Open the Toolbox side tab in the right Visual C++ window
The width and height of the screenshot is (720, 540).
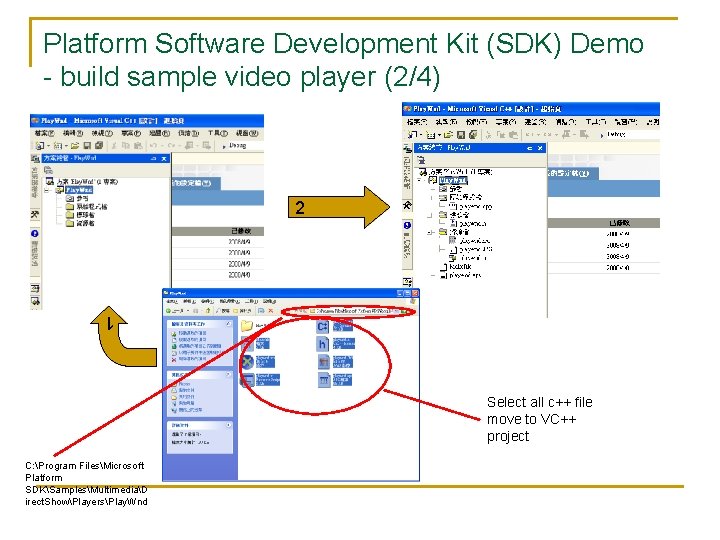tap(407, 205)
